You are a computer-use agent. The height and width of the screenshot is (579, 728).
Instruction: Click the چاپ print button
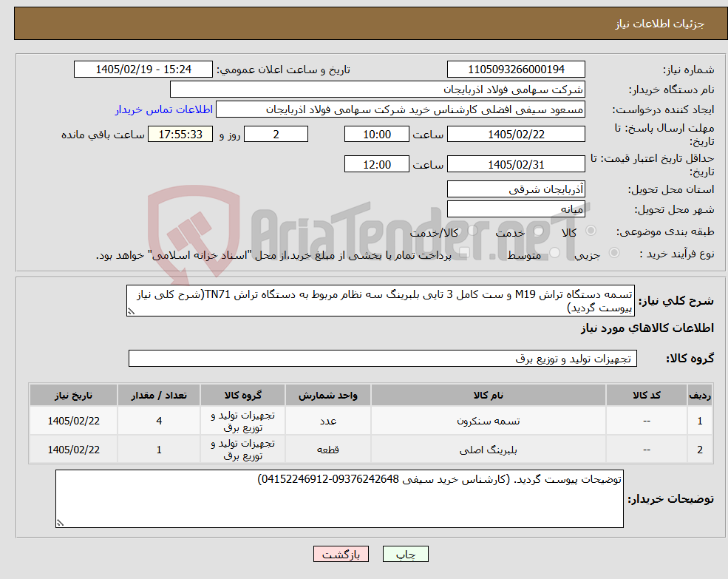pos(405,554)
